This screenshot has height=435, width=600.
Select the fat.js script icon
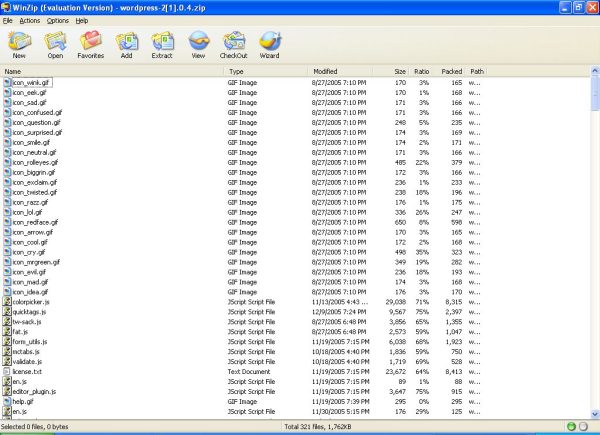click(x=7, y=331)
